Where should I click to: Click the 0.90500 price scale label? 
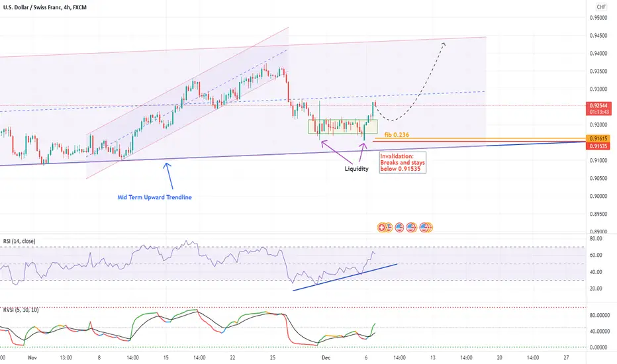coord(598,178)
